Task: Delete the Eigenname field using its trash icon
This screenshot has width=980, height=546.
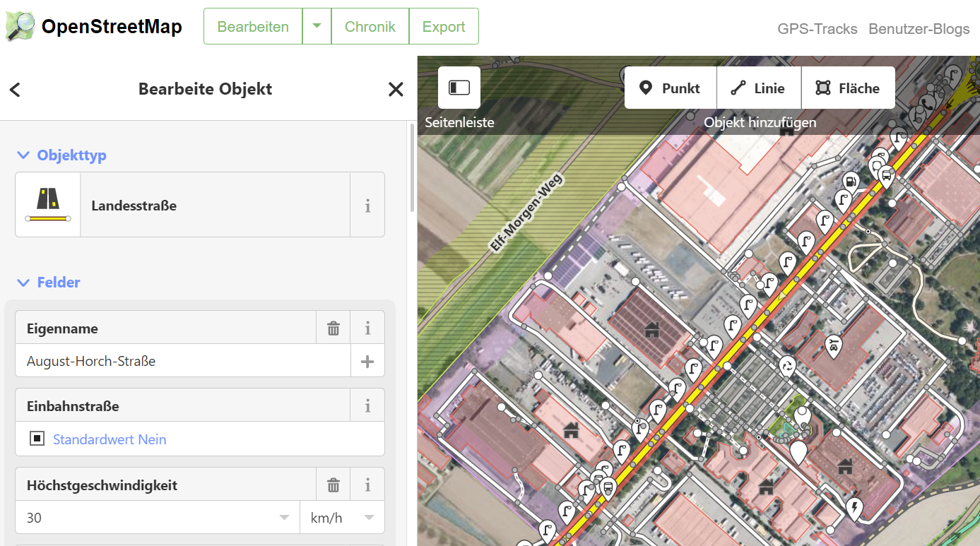Action: [333, 328]
